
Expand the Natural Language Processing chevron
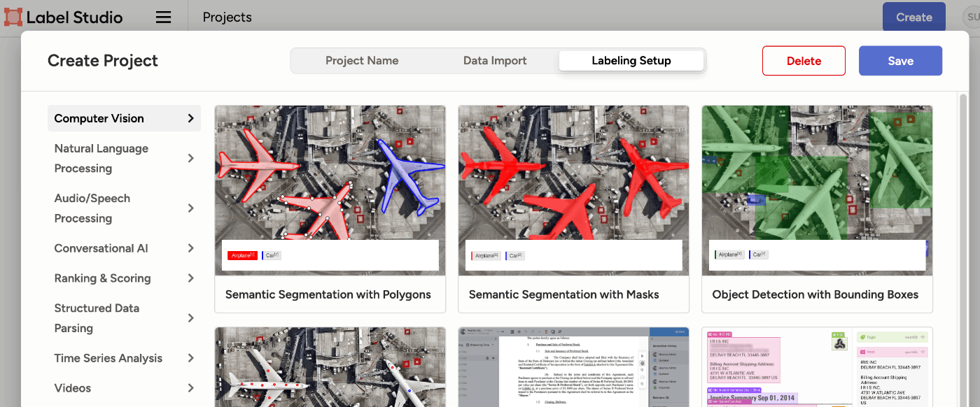[190, 159]
